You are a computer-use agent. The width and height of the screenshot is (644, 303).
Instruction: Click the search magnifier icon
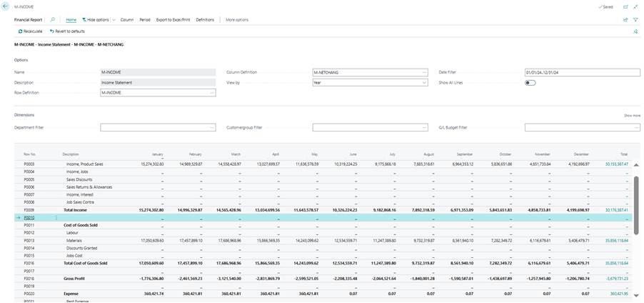coord(53,20)
